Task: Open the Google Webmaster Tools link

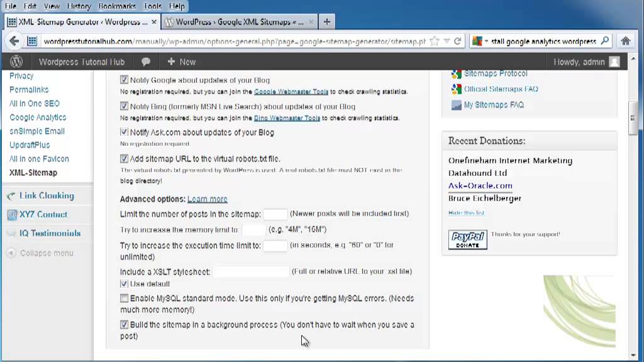Action: click(x=291, y=92)
